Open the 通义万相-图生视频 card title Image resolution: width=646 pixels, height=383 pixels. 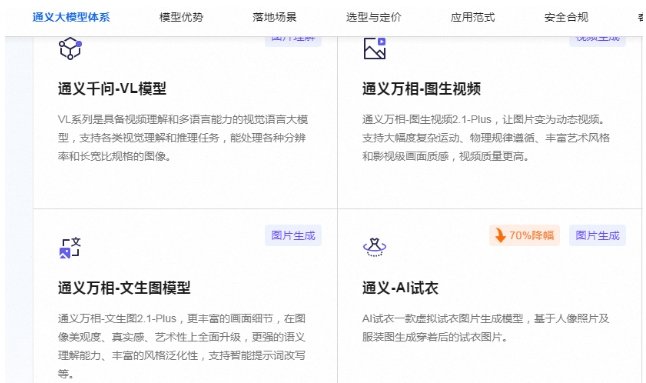pyautogui.click(x=421, y=89)
